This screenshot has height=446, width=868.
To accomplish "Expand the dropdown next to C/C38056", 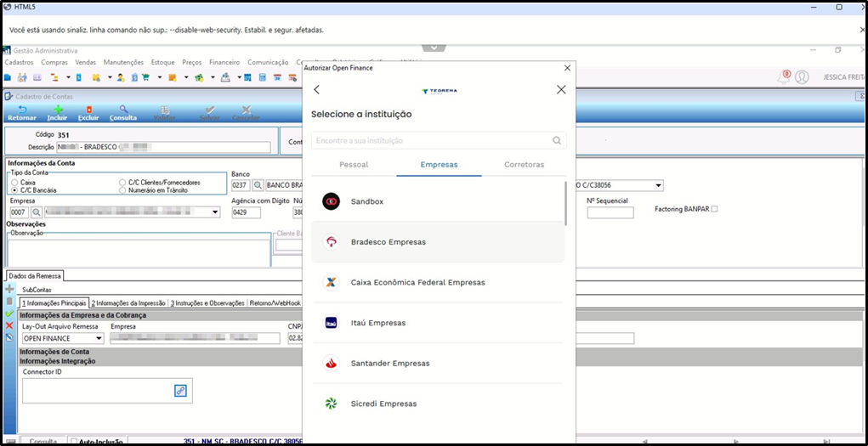I will 658,185.
